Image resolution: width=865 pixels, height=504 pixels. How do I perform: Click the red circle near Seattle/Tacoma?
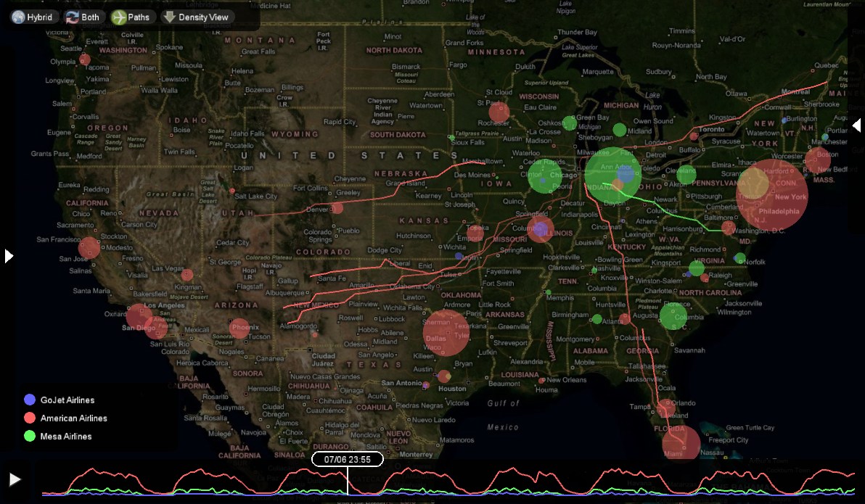(84, 59)
